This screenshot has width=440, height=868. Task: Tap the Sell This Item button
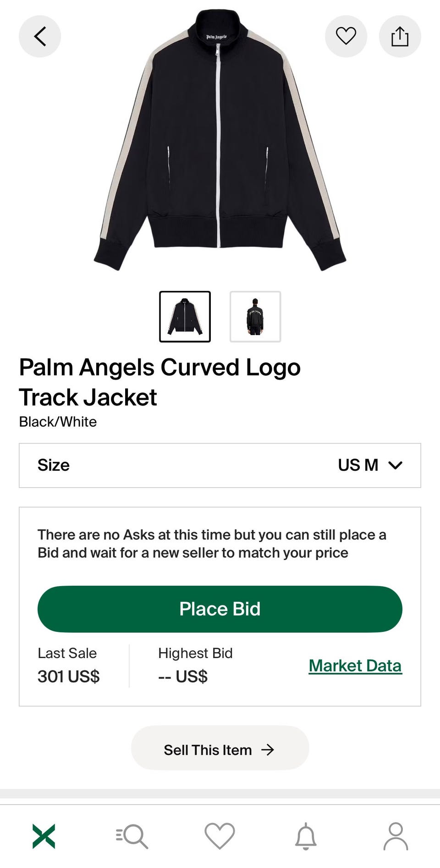coord(220,750)
